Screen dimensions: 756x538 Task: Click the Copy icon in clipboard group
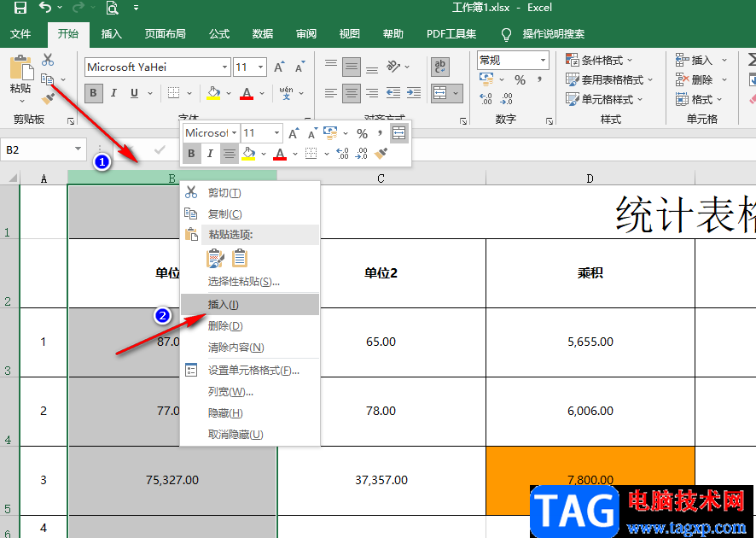tap(47, 79)
